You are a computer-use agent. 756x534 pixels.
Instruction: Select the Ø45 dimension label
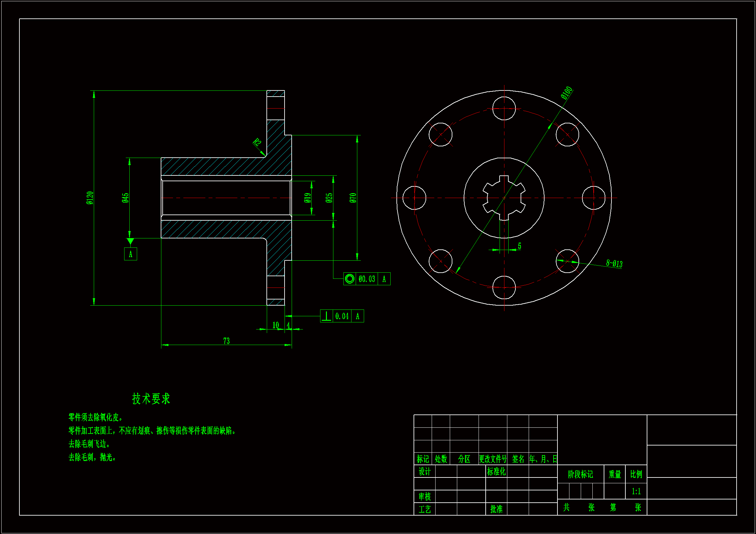125,198
